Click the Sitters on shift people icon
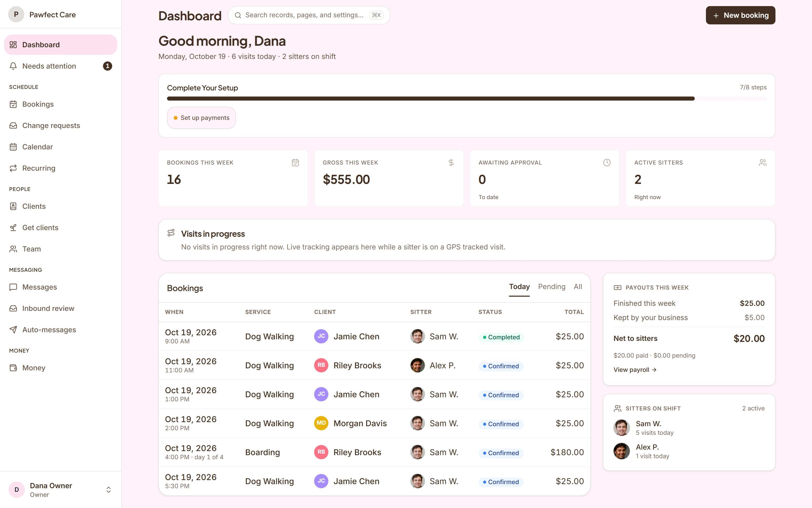The height and width of the screenshot is (508, 812). 617,408
